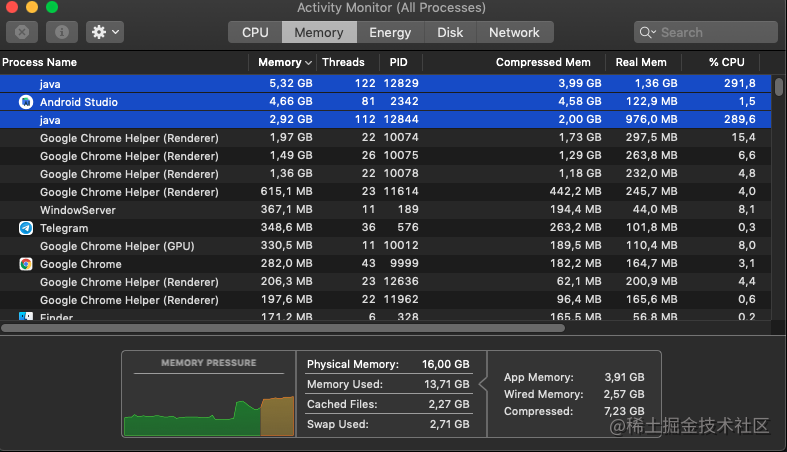Click the Memory Used 13,71 GB entry

388,384
